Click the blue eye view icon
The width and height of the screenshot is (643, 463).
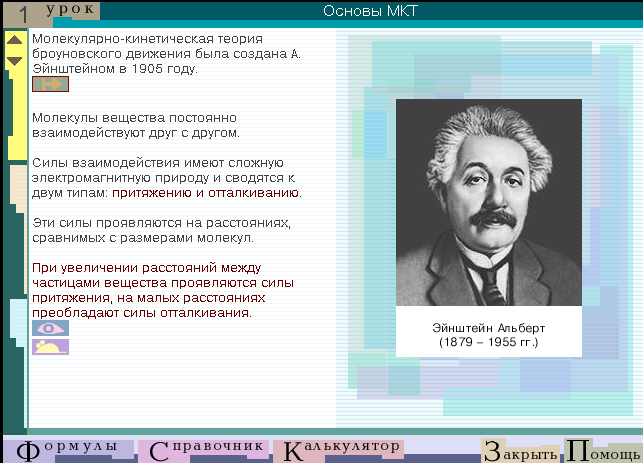[50, 328]
